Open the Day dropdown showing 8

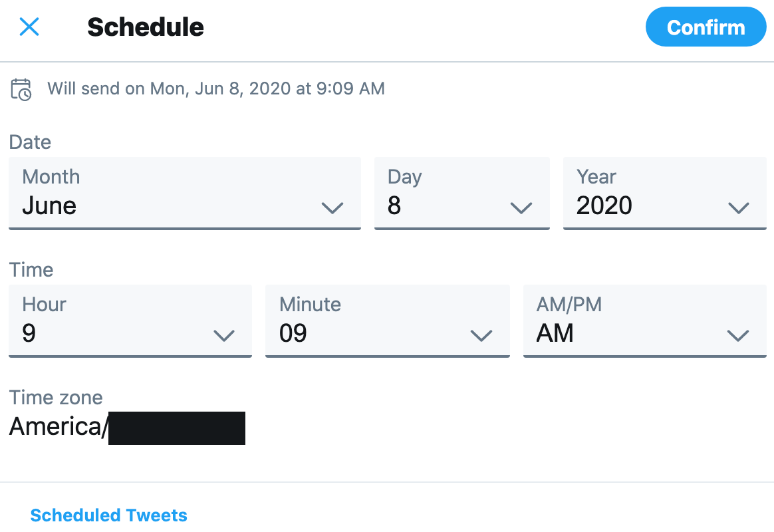[462, 193]
